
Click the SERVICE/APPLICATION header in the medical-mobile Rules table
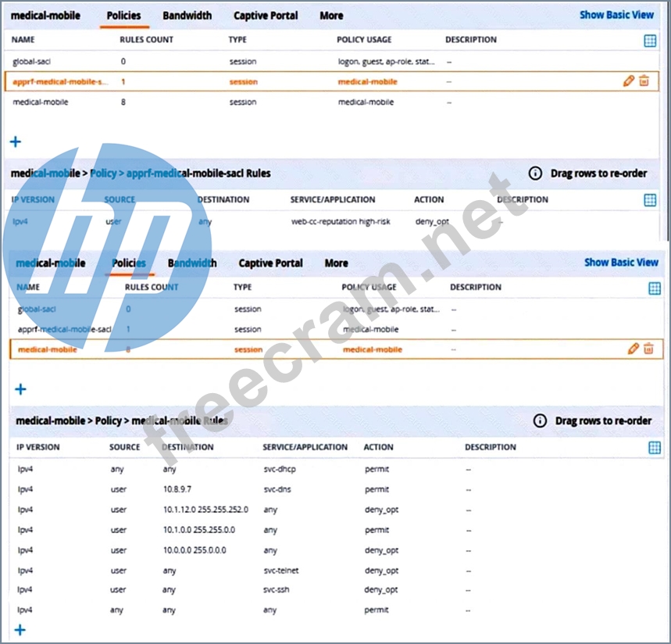[305, 448]
